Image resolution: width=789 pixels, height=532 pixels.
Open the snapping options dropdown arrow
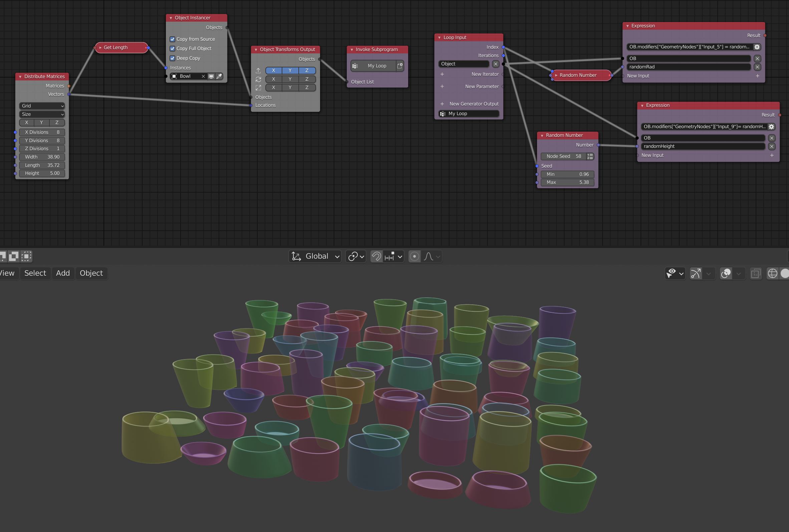[x=400, y=257]
